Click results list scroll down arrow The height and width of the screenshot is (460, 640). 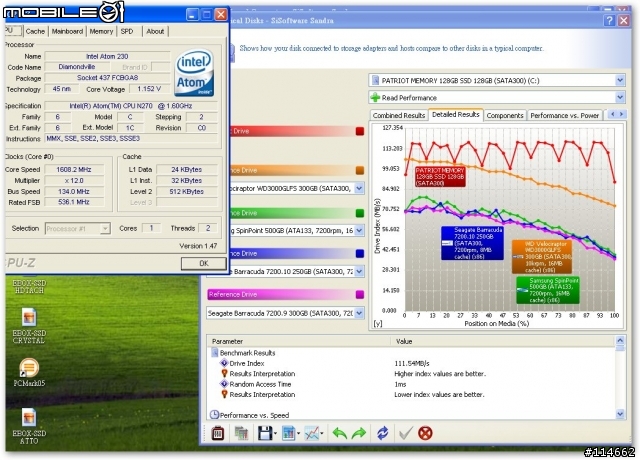click(620, 414)
